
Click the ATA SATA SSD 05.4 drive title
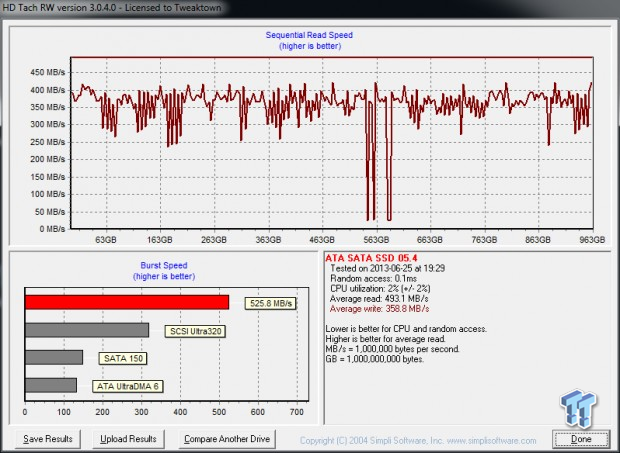(x=371, y=258)
